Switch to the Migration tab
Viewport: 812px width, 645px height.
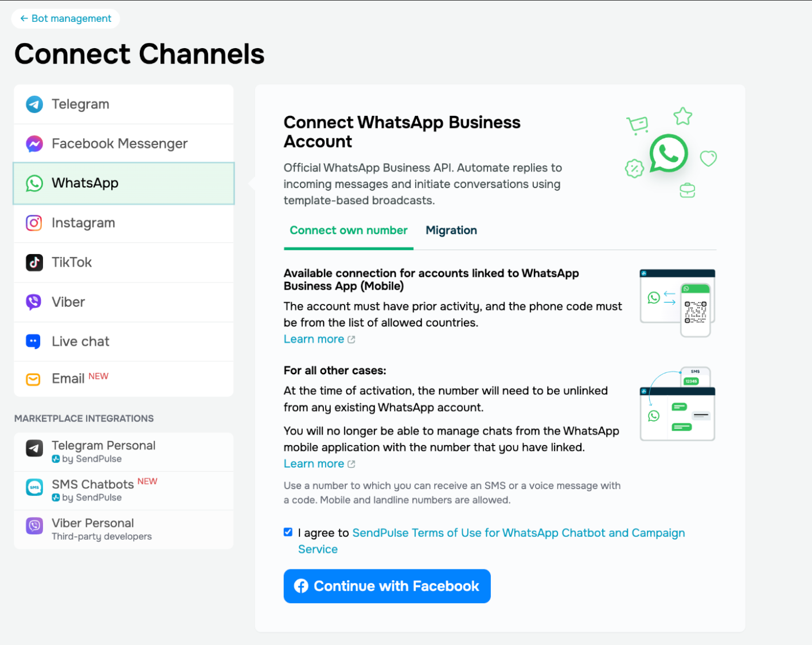451,230
